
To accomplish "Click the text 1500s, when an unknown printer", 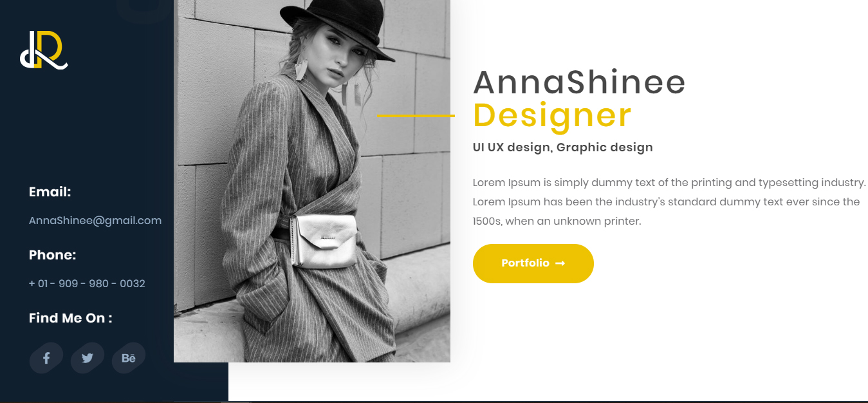I will pyautogui.click(x=557, y=221).
